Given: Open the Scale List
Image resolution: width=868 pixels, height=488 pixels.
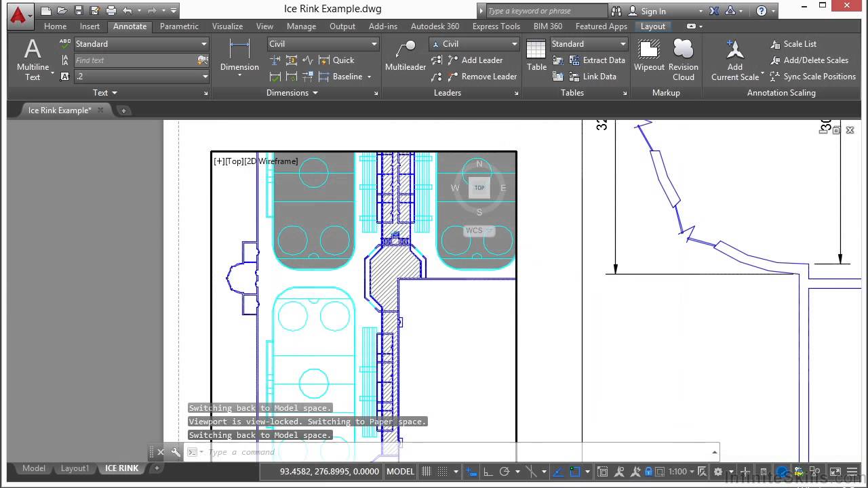Looking at the screenshot, I should [x=793, y=44].
